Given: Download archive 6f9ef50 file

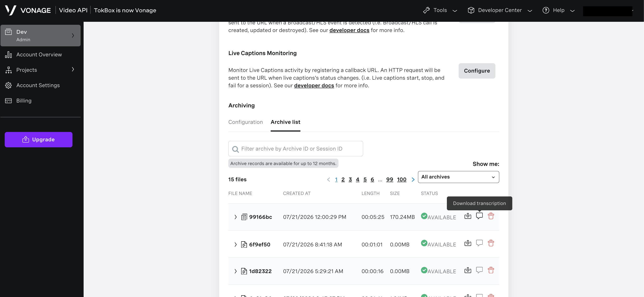Looking at the screenshot, I should point(468,243).
